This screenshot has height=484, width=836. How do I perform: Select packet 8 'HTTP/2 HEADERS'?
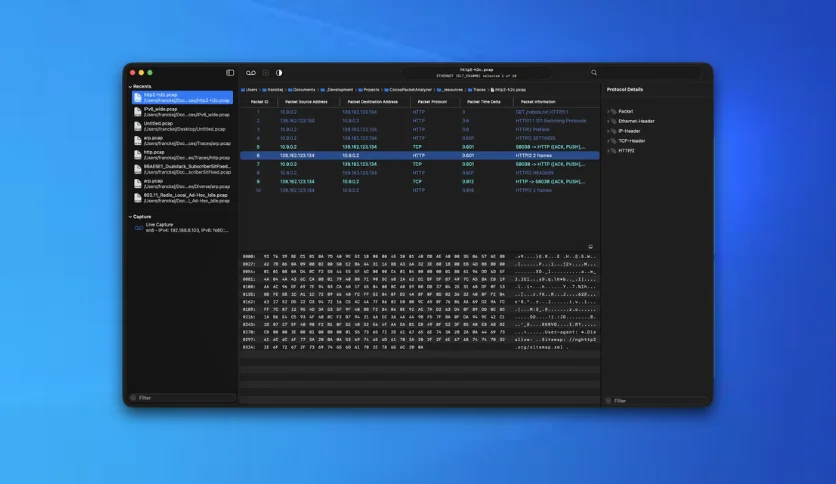[x=420, y=173]
